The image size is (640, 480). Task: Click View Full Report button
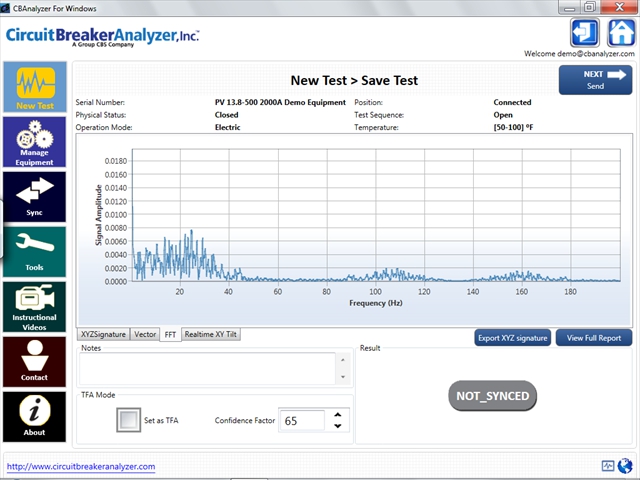(594, 338)
